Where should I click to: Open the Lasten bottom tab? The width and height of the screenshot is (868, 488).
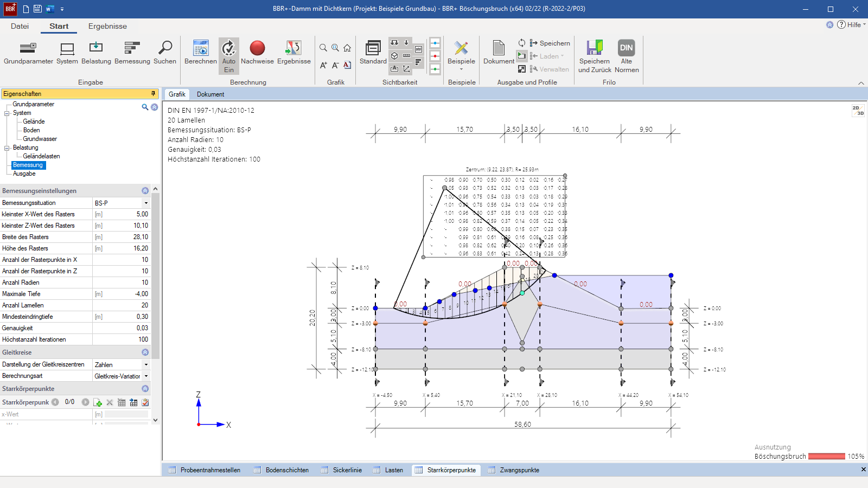tap(388, 470)
